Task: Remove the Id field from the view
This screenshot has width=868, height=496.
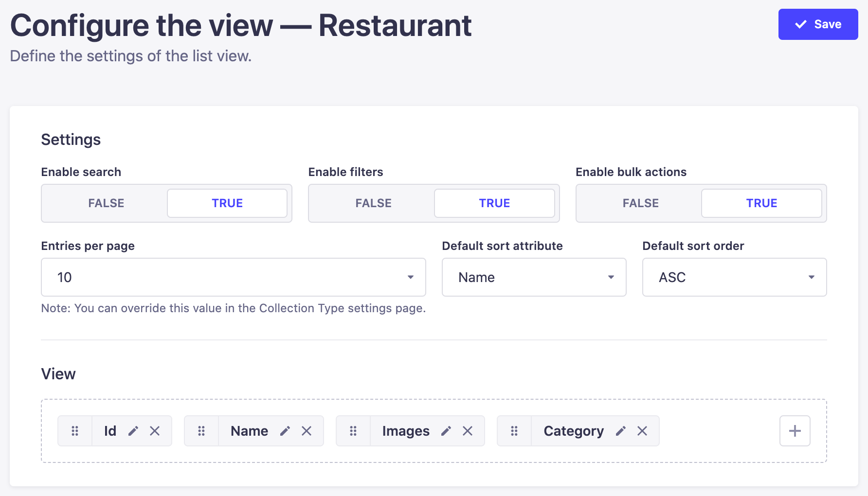Action: click(155, 431)
